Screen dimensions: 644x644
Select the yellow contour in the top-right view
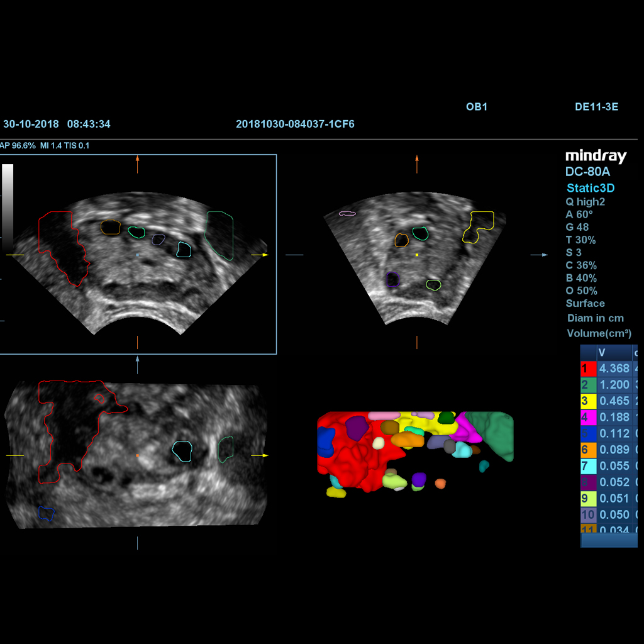tap(480, 226)
